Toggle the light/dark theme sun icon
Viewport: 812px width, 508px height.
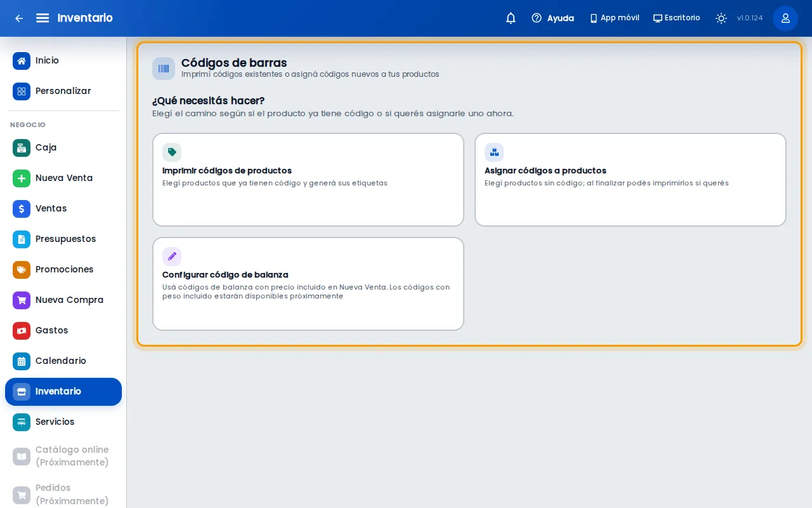click(x=721, y=18)
